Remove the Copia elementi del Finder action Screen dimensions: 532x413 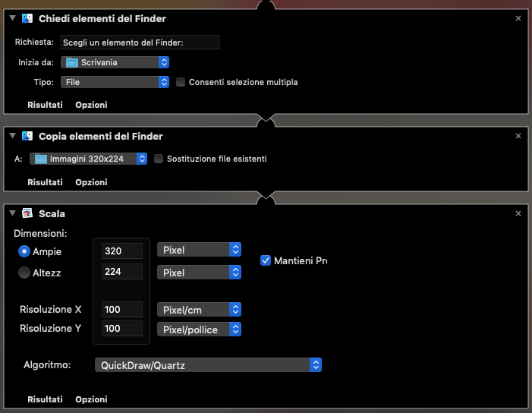pos(518,136)
